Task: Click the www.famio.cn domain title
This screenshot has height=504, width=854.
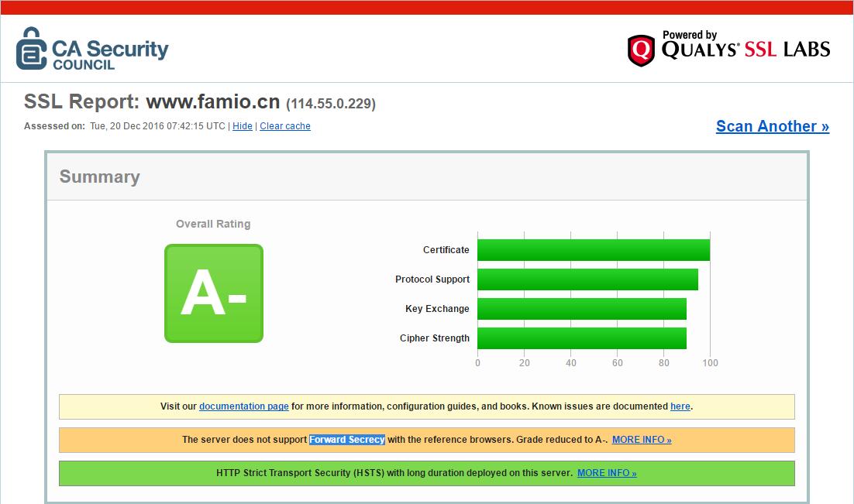Action: [213, 101]
